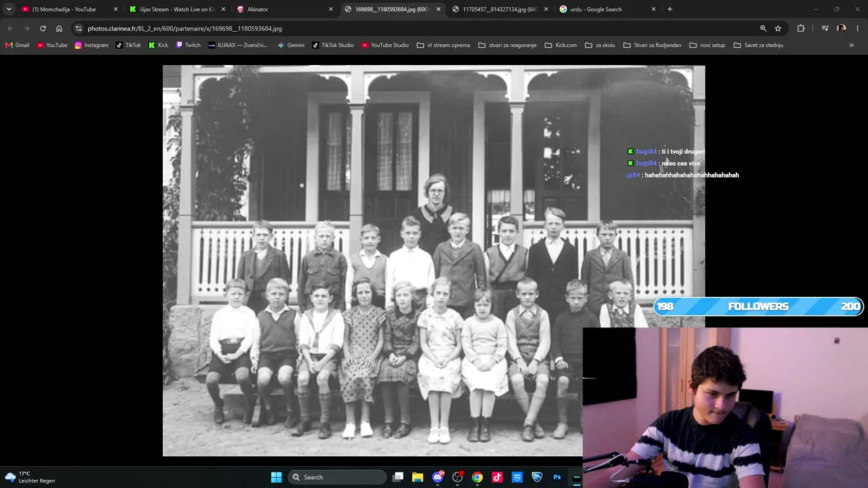Viewport: 868px width, 488px height.
Task: Open Photoshop from the taskbar
Action: tap(557, 477)
